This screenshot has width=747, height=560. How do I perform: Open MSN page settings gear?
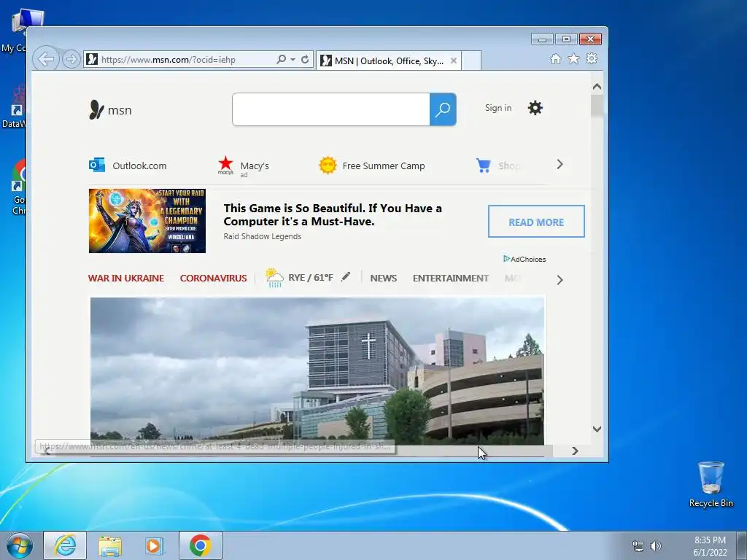coord(535,108)
